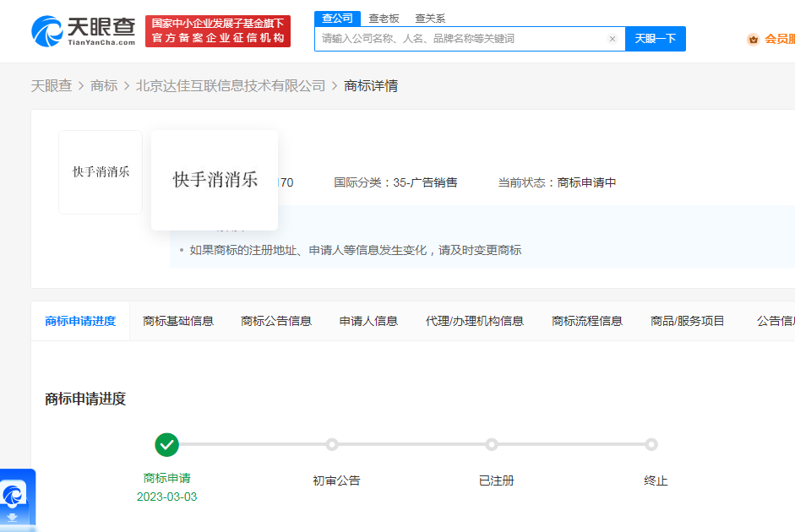Select the 查老板 search tab
Image resolution: width=795 pixels, height=532 pixels.
[384, 19]
